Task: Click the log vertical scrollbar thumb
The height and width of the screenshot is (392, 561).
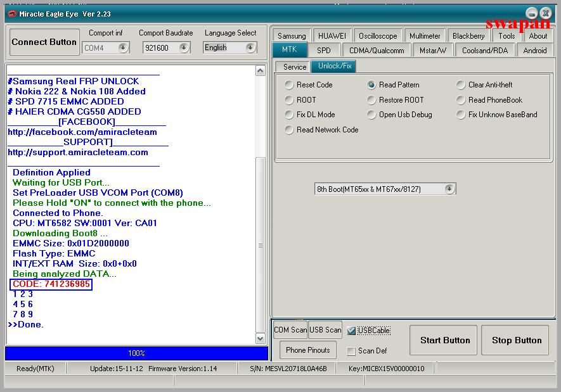Action: coord(260,245)
